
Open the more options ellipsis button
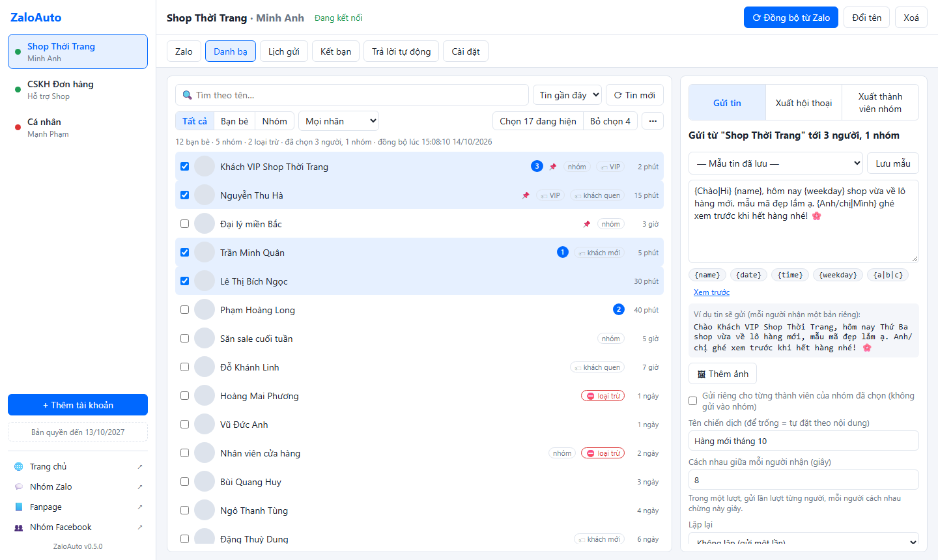pos(653,121)
